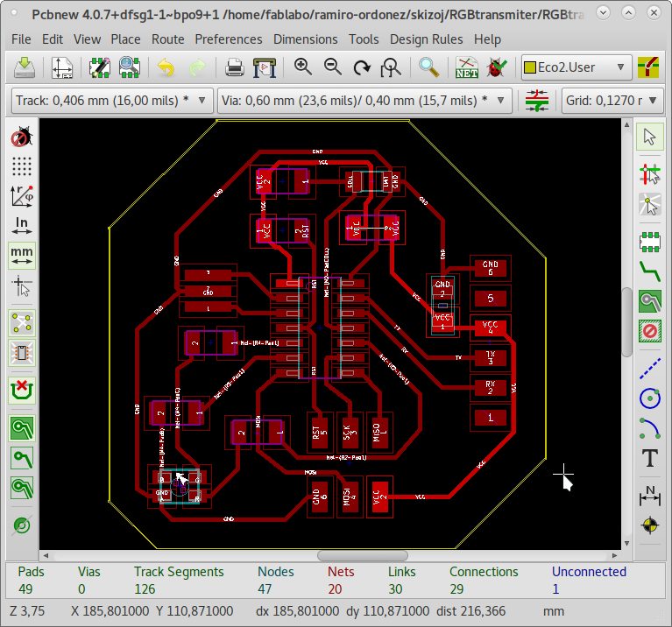Show filled areas in zones
Image resolution: width=672 pixels, height=627 pixels.
point(21,427)
